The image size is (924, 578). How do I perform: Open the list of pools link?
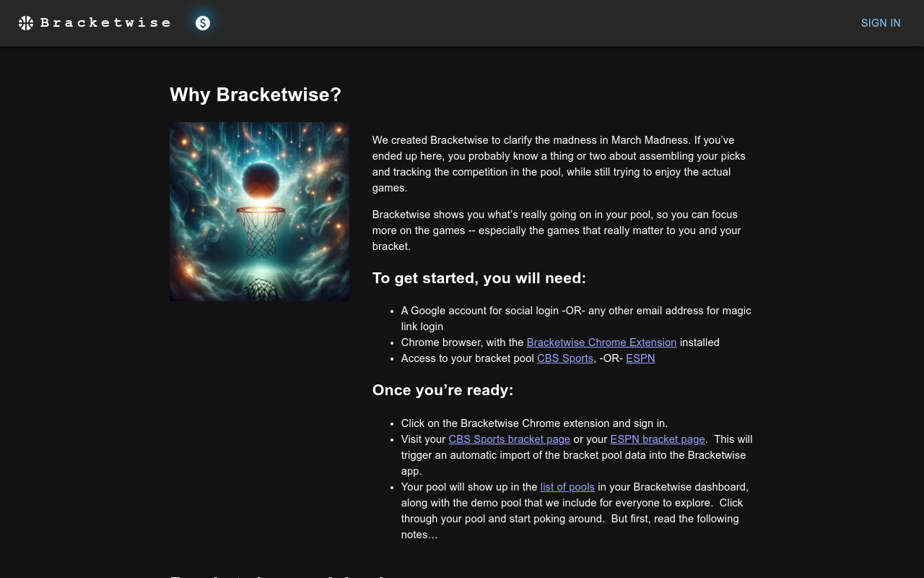coord(567,487)
